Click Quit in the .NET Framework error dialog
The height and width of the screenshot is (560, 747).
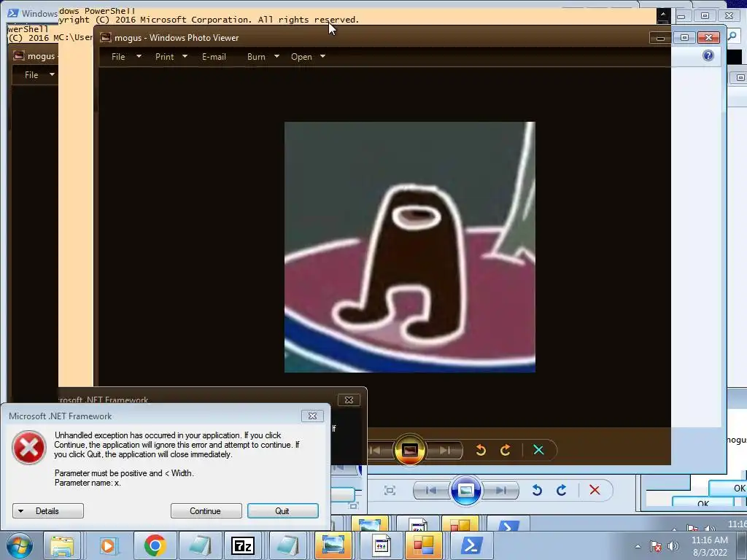pos(282,511)
